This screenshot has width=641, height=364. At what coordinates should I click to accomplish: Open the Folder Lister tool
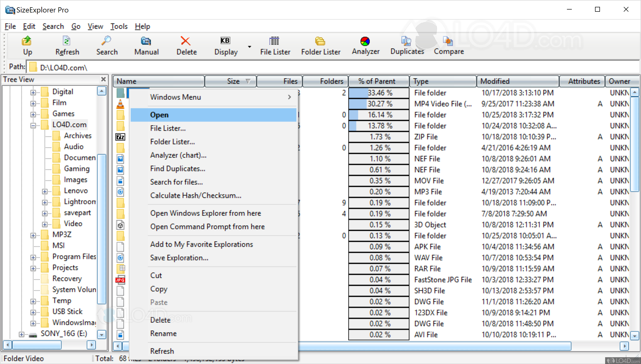321,46
